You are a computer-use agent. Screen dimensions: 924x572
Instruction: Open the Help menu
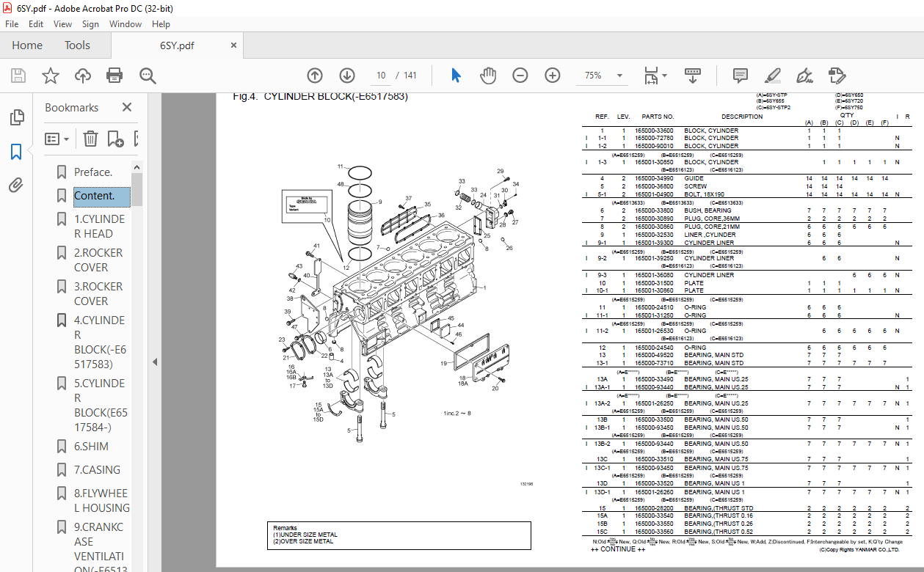click(161, 24)
